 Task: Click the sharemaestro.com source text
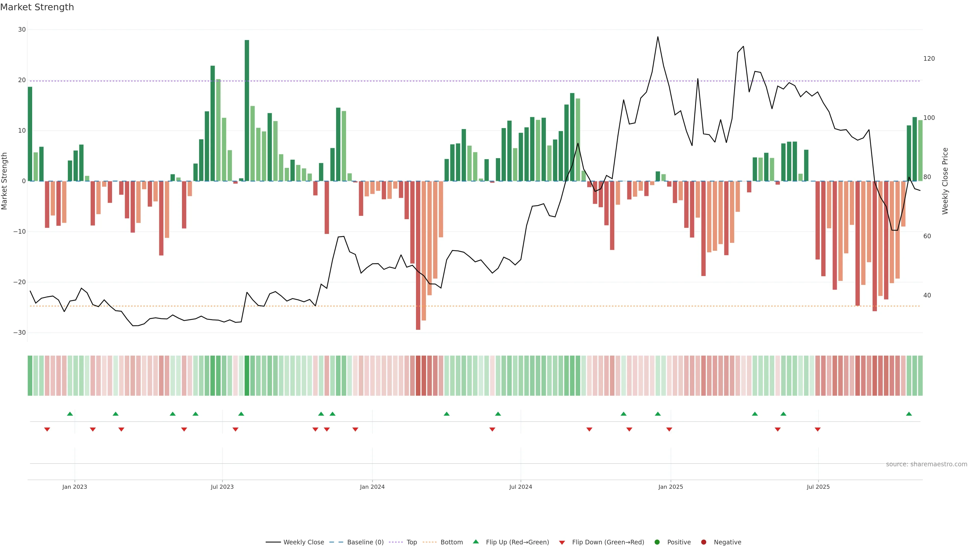[926, 464]
